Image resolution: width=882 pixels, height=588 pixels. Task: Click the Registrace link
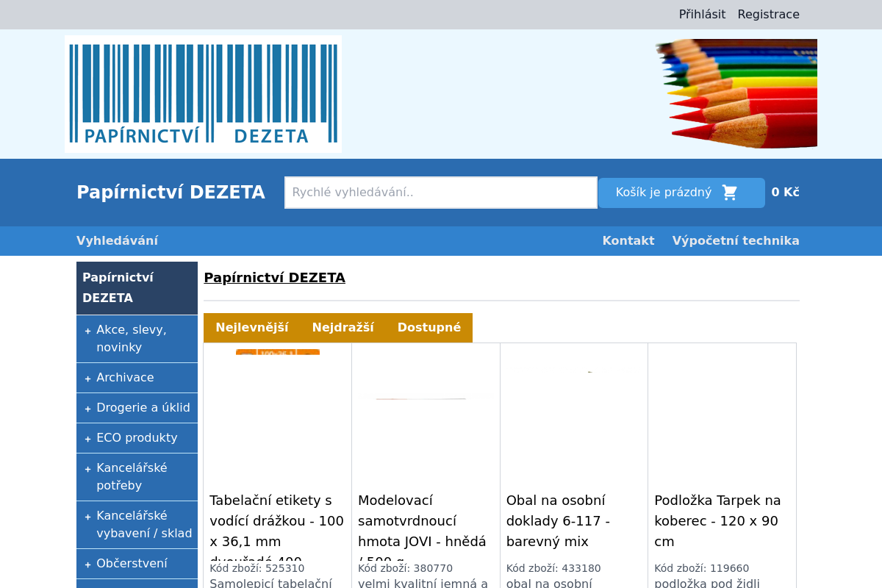coord(769,15)
